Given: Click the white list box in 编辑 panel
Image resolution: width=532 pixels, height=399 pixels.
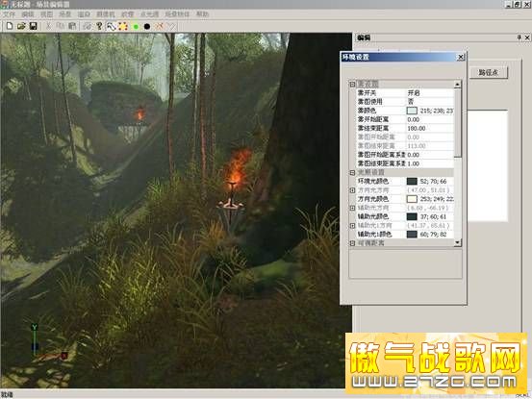Looking at the screenshot, I should (x=488, y=165).
